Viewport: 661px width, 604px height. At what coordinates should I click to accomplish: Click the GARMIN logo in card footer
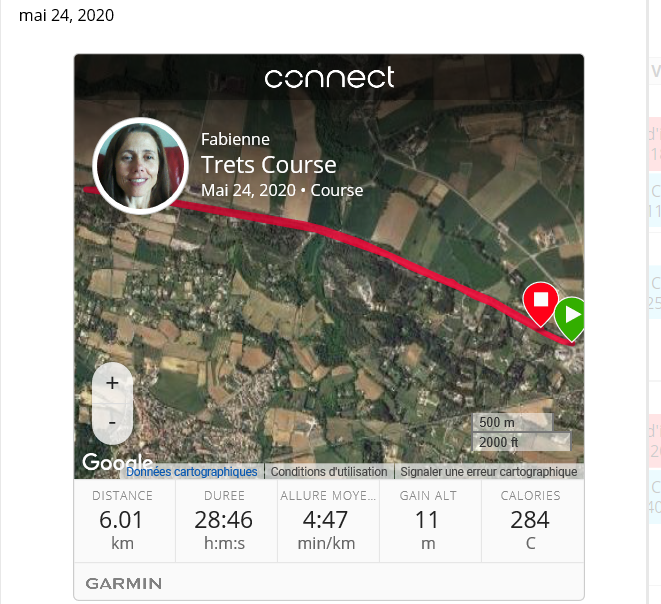124,583
